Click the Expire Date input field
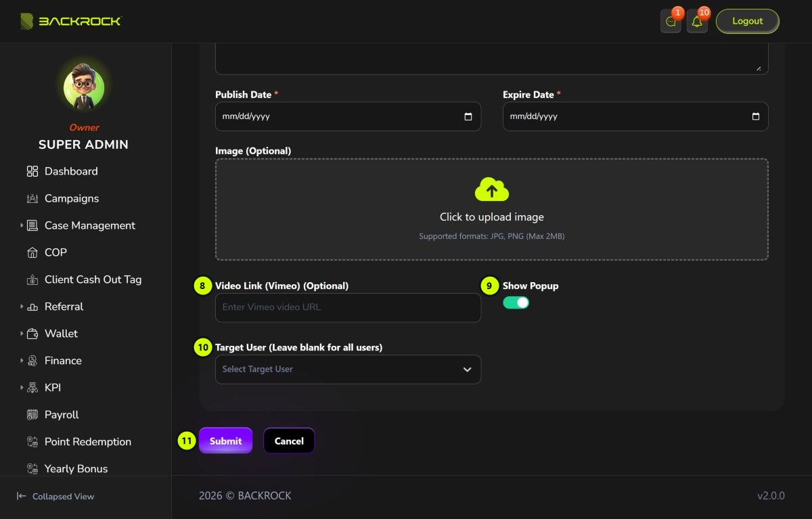 click(635, 116)
